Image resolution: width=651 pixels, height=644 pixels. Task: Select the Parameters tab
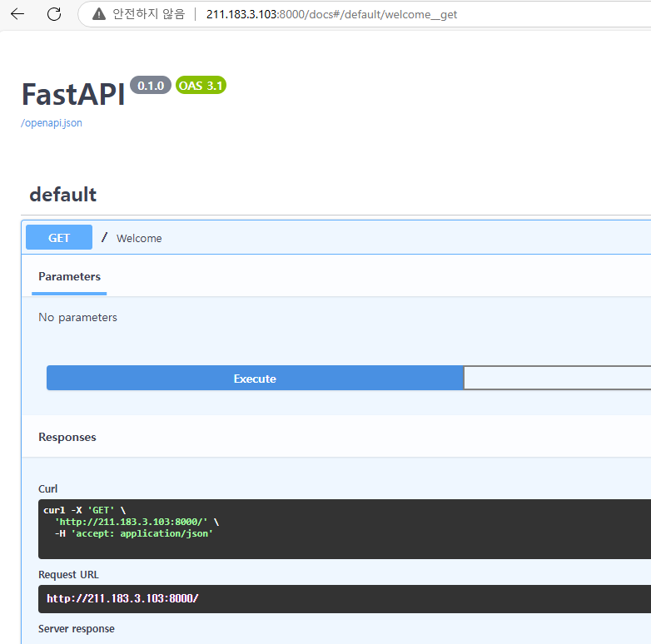(69, 277)
